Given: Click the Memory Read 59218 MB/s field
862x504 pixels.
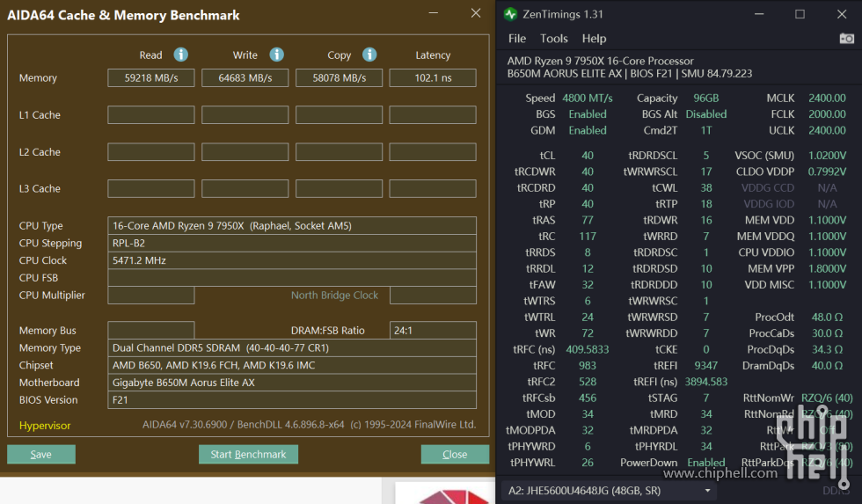Looking at the screenshot, I should tap(151, 78).
